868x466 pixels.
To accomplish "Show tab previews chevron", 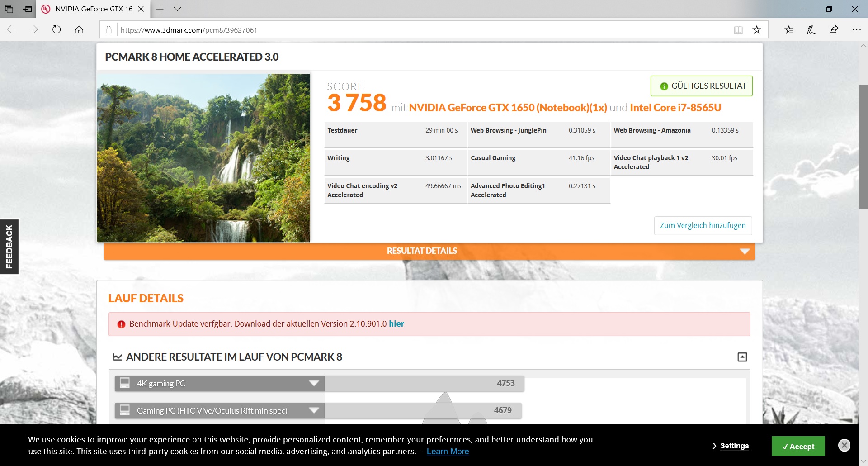I will (177, 9).
